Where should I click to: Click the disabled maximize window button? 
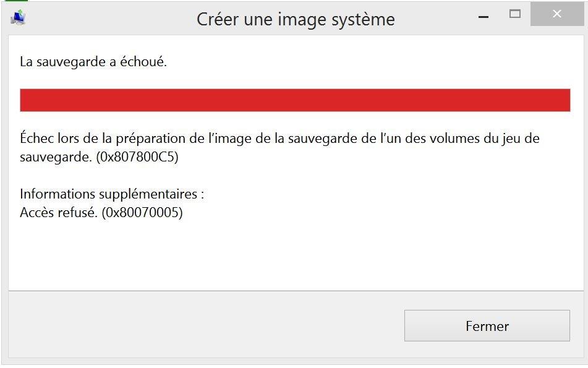pos(514,14)
